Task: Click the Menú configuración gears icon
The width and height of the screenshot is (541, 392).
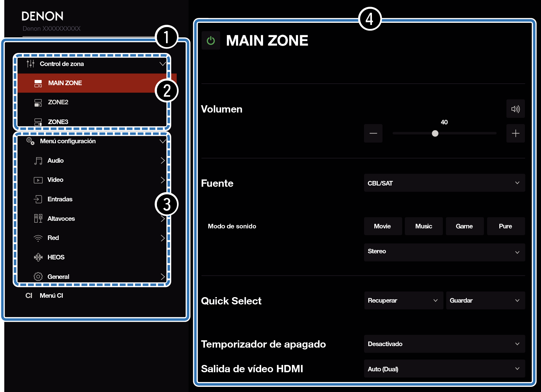Action: pyautogui.click(x=30, y=141)
